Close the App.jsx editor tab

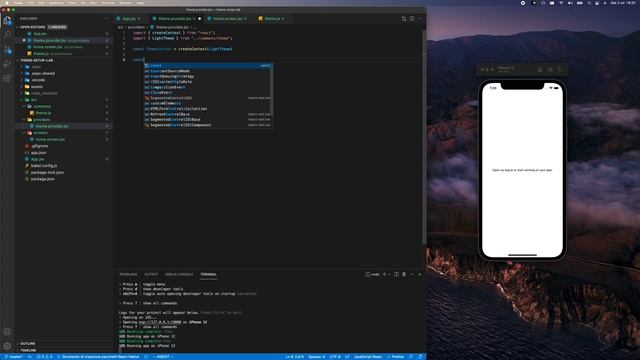pos(139,19)
